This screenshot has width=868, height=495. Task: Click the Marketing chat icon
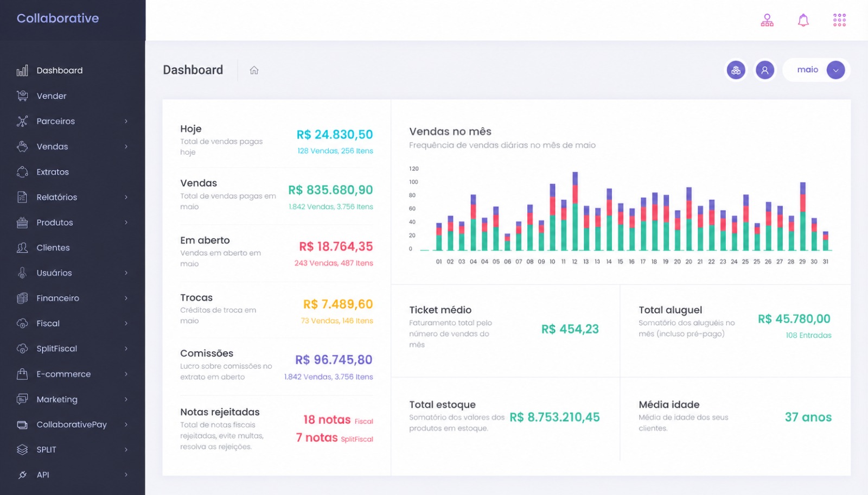(x=22, y=399)
